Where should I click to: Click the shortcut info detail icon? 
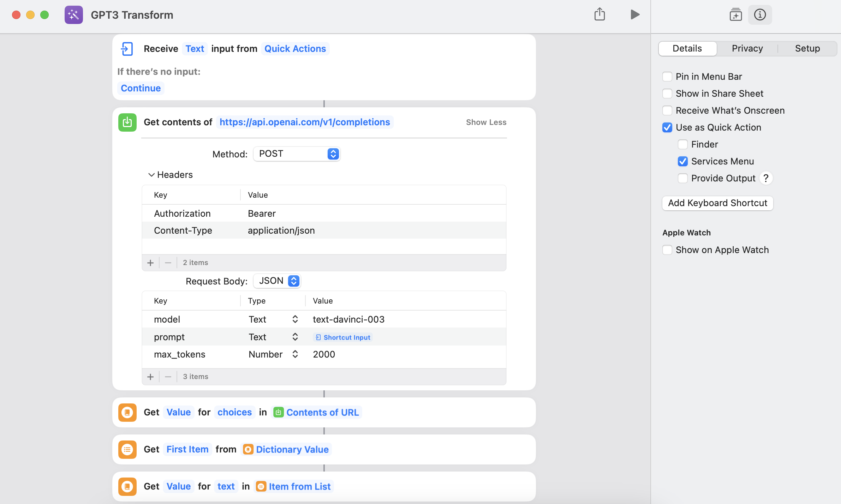point(761,14)
